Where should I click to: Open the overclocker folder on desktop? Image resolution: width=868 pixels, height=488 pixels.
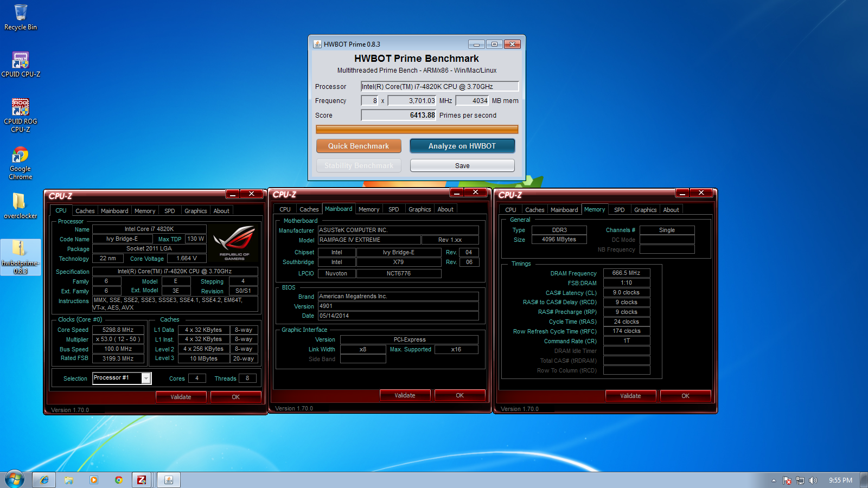coord(21,206)
